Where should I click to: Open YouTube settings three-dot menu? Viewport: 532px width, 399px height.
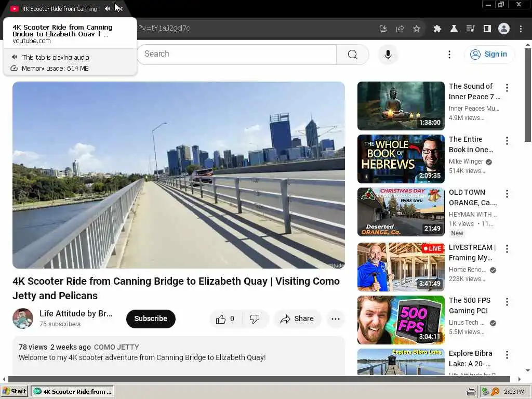point(449,54)
